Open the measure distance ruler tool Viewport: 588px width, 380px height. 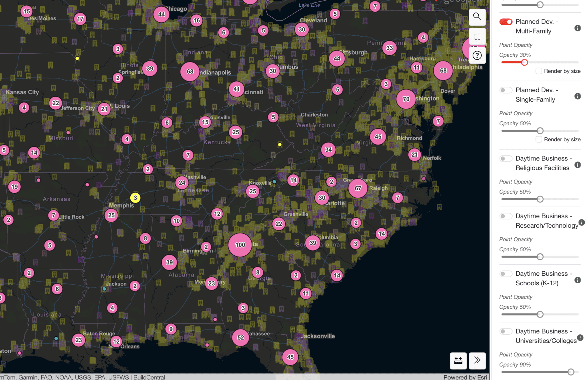click(x=458, y=360)
